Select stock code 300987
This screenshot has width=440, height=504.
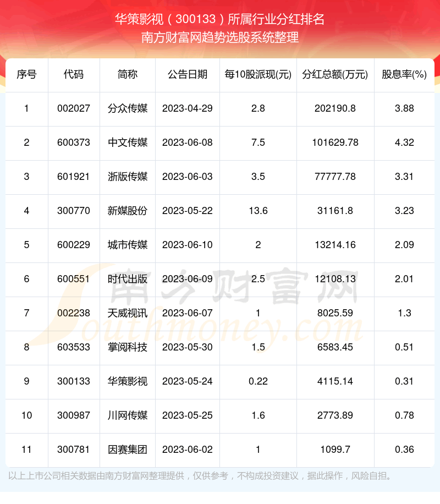pos(73,415)
